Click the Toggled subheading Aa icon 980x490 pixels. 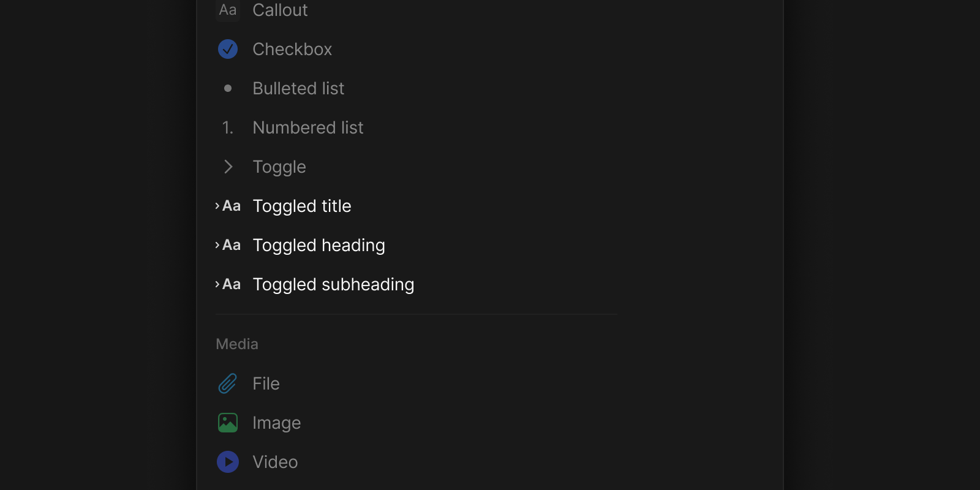228,284
